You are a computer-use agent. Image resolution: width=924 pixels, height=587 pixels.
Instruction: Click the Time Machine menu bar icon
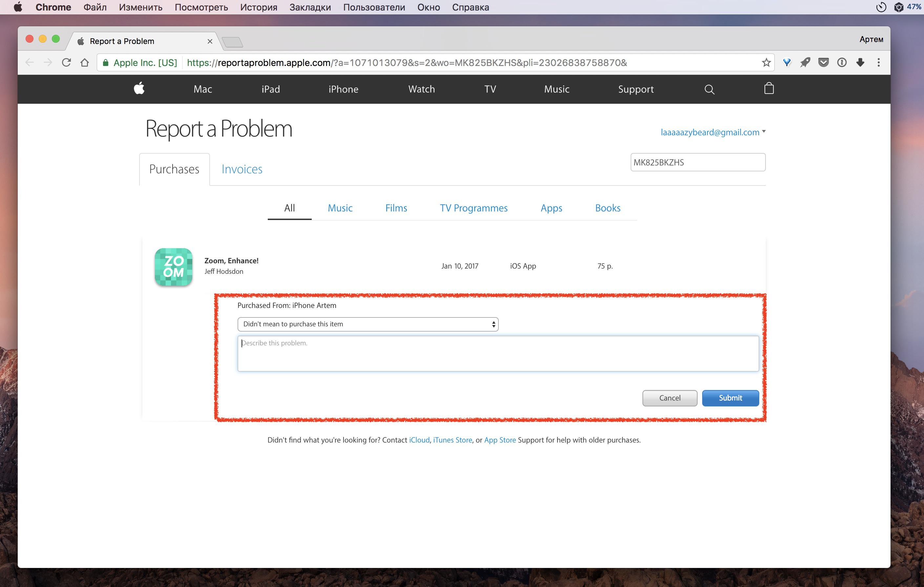881,7
